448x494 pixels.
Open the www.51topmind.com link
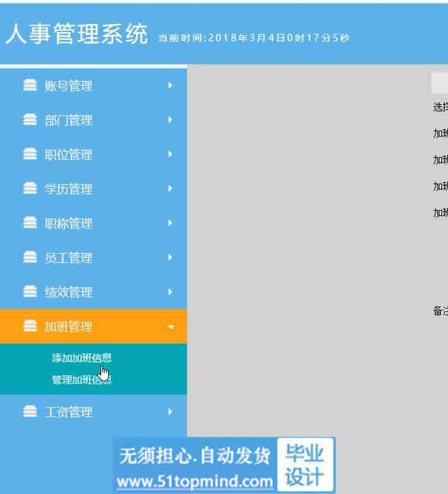195,482
